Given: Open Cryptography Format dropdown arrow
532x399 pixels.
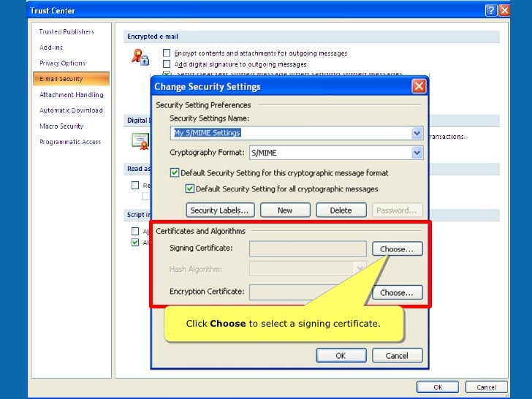Looking at the screenshot, I should tap(417, 153).
